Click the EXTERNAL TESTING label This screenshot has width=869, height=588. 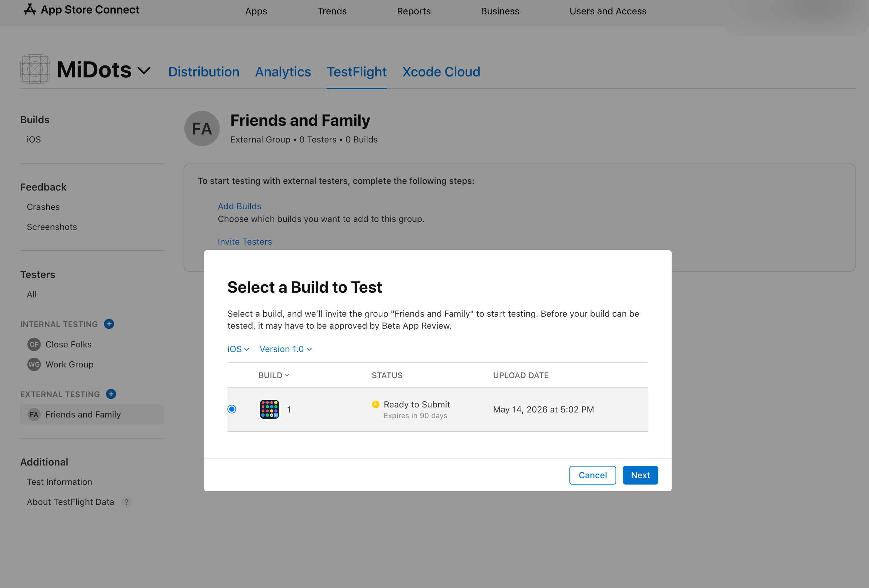pyautogui.click(x=60, y=394)
